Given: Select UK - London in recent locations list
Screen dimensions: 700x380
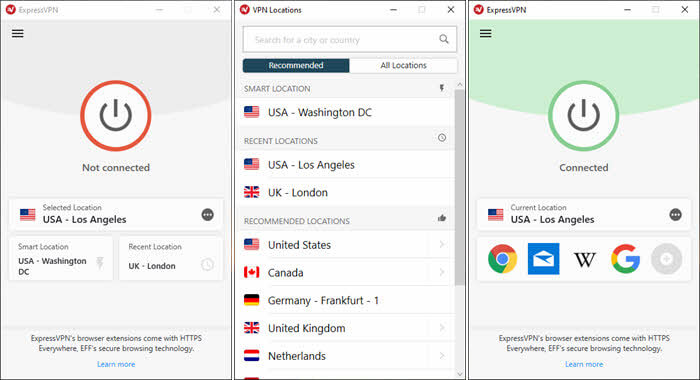Looking at the screenshot, I should 346,192.
